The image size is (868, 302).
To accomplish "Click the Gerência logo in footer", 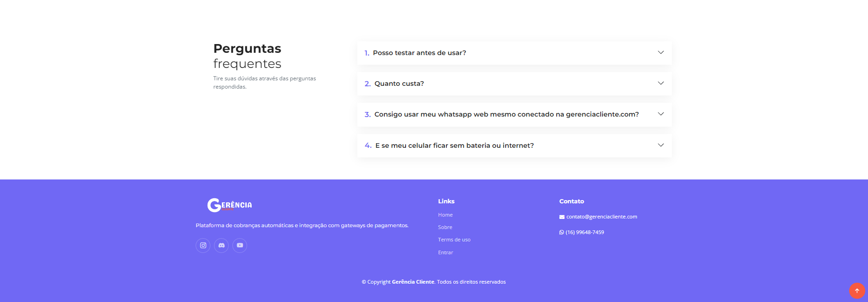I will coord(230,205).
